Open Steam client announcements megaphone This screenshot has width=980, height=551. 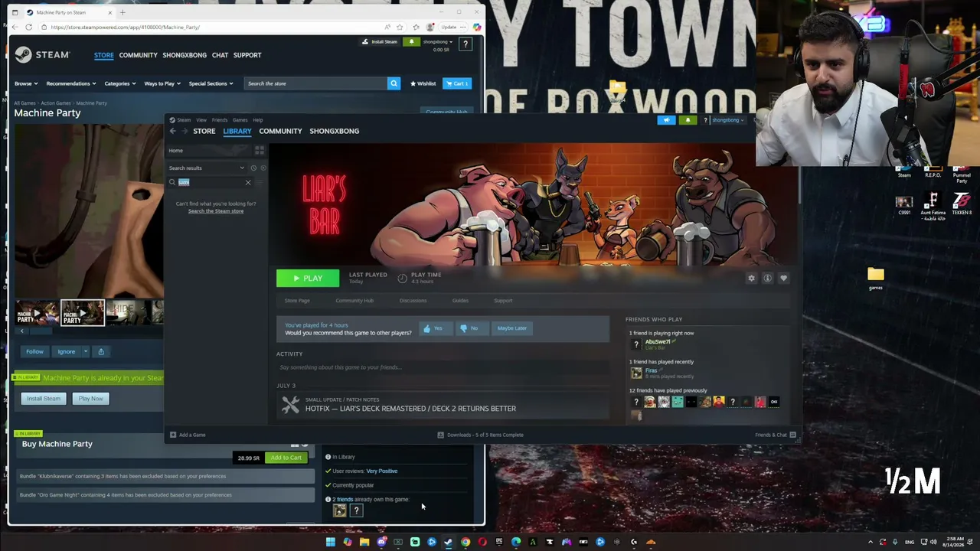[x=666, y=120]
